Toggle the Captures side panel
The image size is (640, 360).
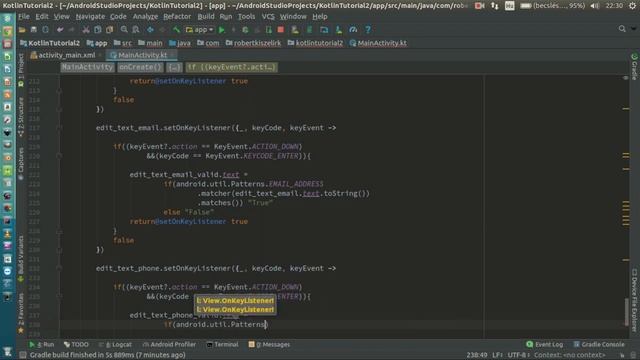[21, 163]
